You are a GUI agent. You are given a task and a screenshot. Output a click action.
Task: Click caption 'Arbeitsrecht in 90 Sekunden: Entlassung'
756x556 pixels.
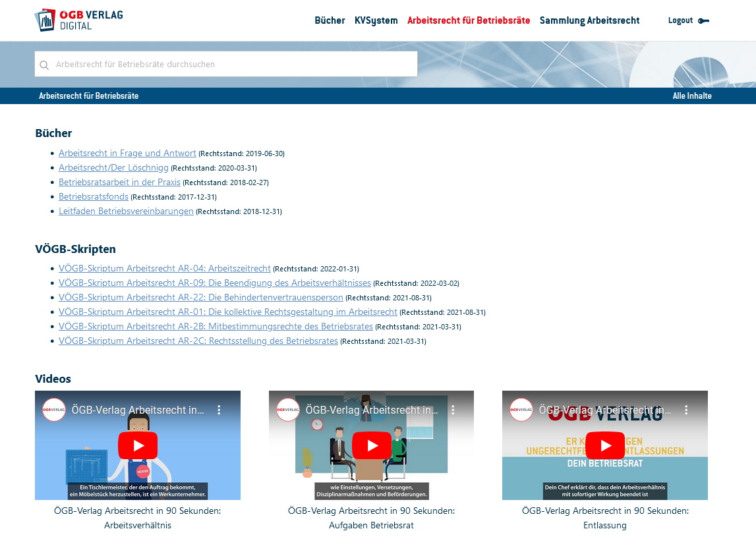point(605,518)
